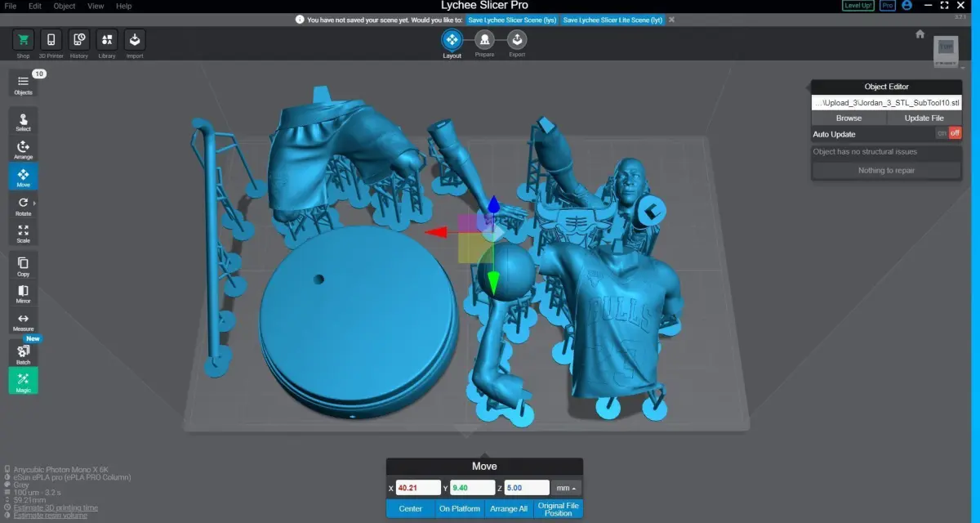Image resolution: width=980 pixels, height=523 pixels.
Task: Click the Mirror tool icon
Action: point(23,294)
